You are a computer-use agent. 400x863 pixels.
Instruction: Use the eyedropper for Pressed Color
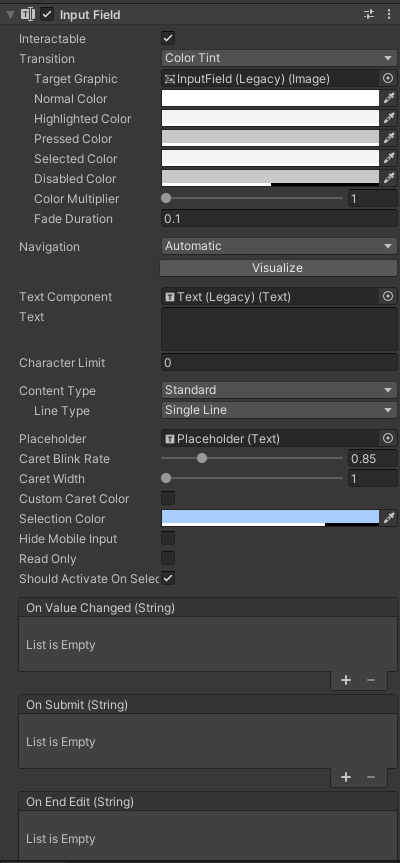click(x=389, y=138)
